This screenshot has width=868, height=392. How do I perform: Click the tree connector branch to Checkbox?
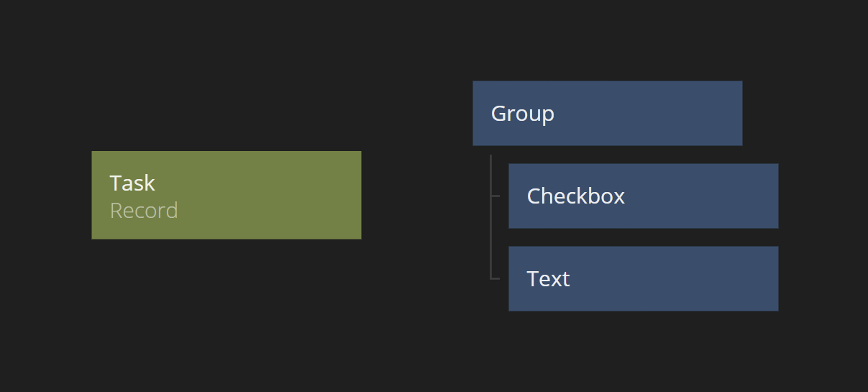click(x=495, y=195)
